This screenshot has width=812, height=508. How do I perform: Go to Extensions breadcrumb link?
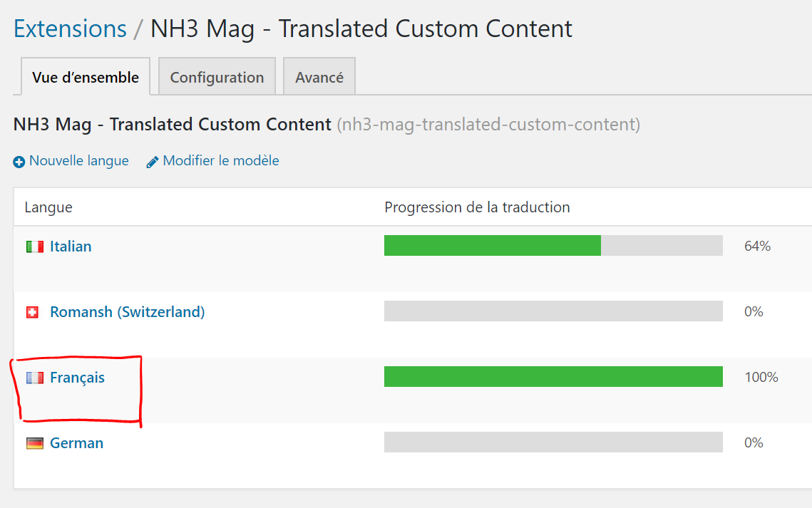click(70, 28)
